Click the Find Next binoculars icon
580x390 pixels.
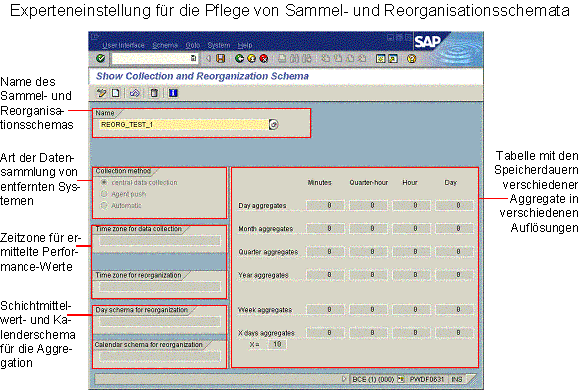pyautogui.click(x=307, y=58)
